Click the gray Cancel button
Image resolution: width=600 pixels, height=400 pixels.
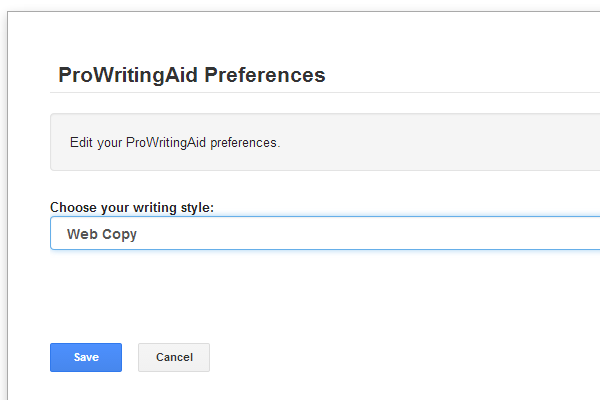coord(174,357)
